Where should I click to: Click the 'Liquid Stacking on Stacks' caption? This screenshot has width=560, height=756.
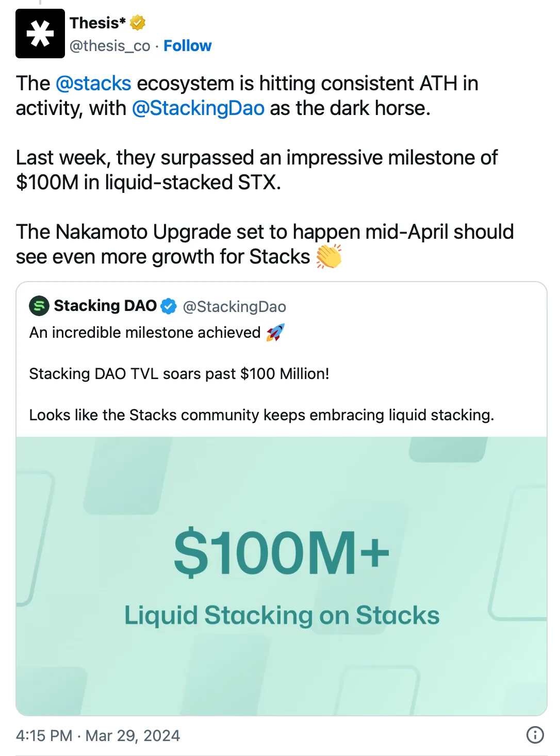tap(282, 615)
